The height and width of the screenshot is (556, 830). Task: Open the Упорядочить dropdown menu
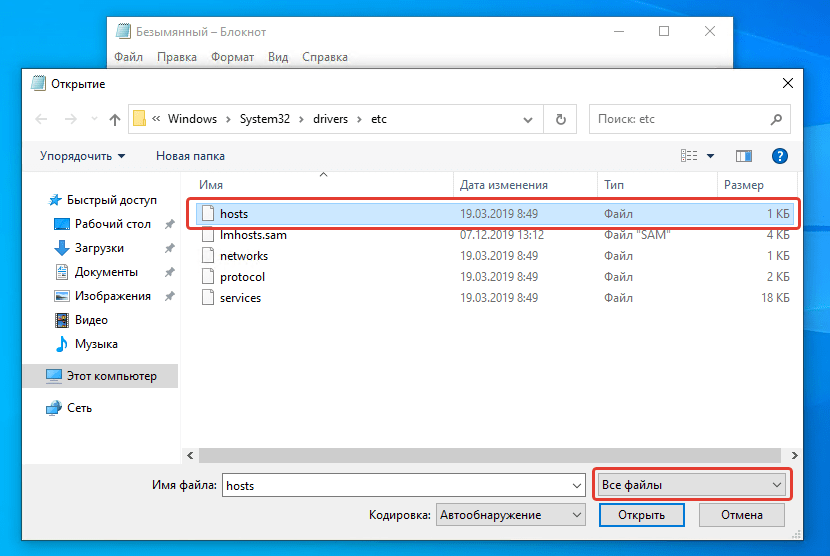82,156
